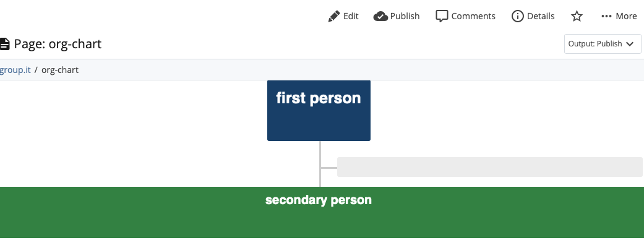Click the pencil Edit icon
644x240 pixels.
pyautogui.click(x=334, y=16)
